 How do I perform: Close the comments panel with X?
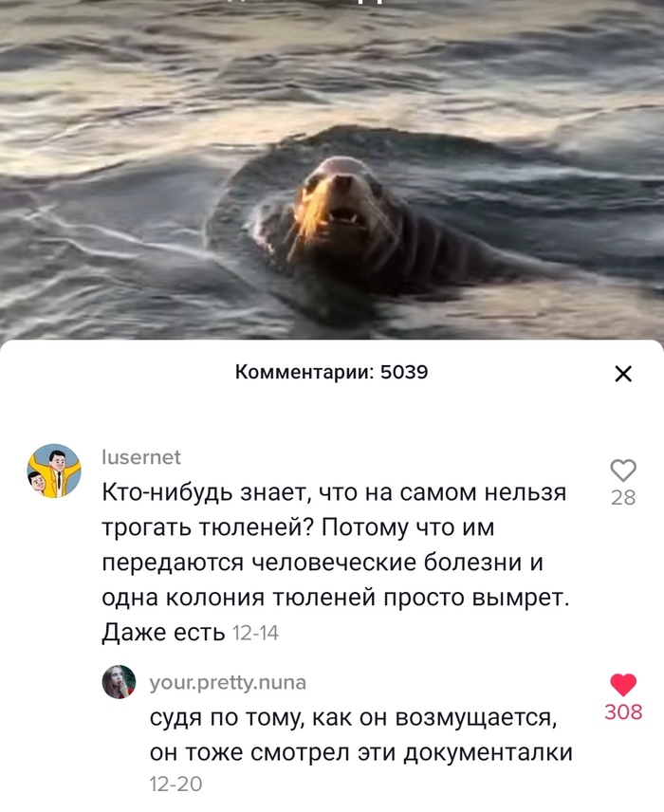tap(623, 374)
